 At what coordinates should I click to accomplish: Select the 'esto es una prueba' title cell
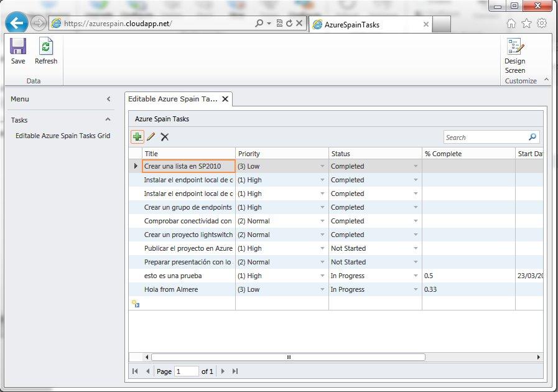(188, 276)
